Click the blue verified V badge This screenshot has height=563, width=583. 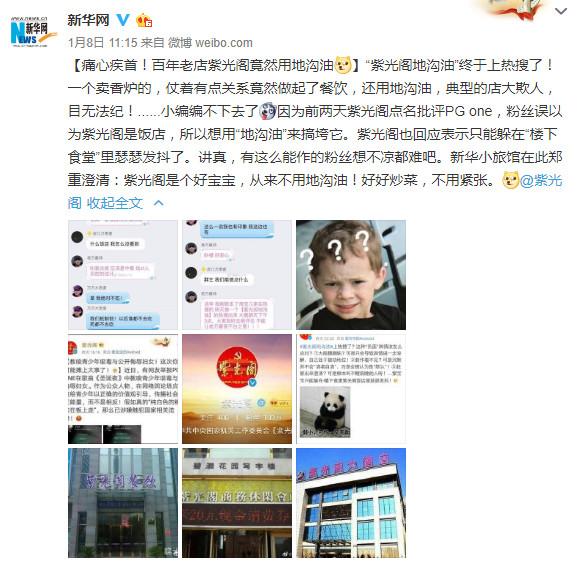point(123,20)
